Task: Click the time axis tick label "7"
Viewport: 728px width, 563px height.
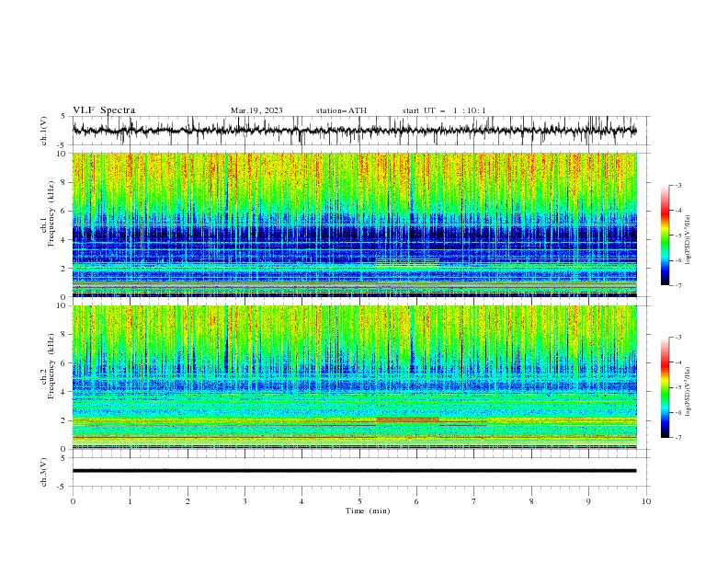Action: tap(474, 501)
